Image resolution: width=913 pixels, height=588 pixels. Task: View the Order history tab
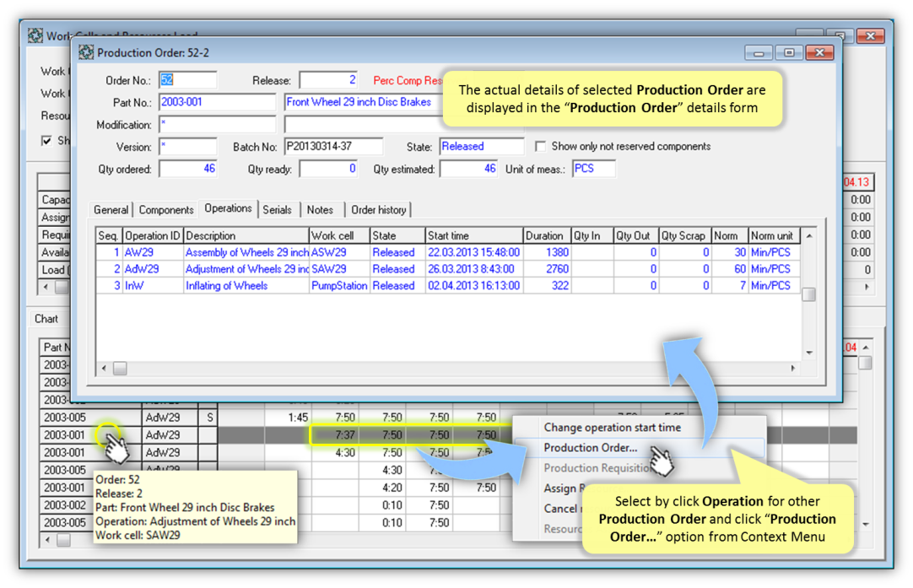[379, 209]
